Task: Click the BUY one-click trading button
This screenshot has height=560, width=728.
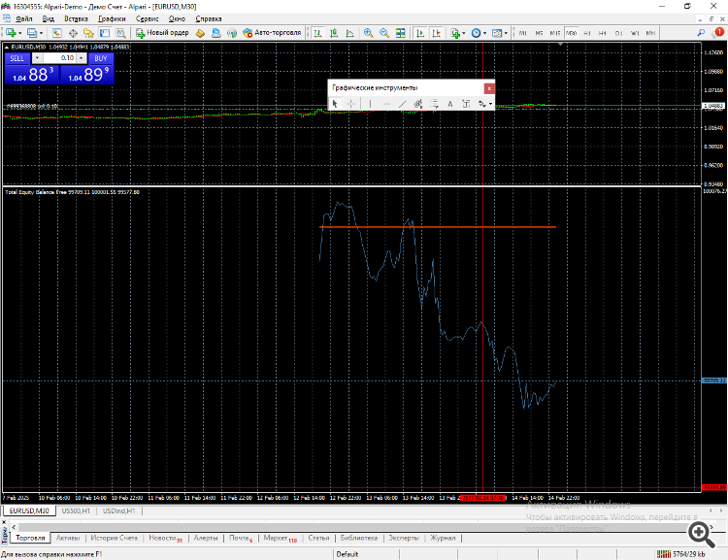Action: pyautogui.click(x=101, y=58)
